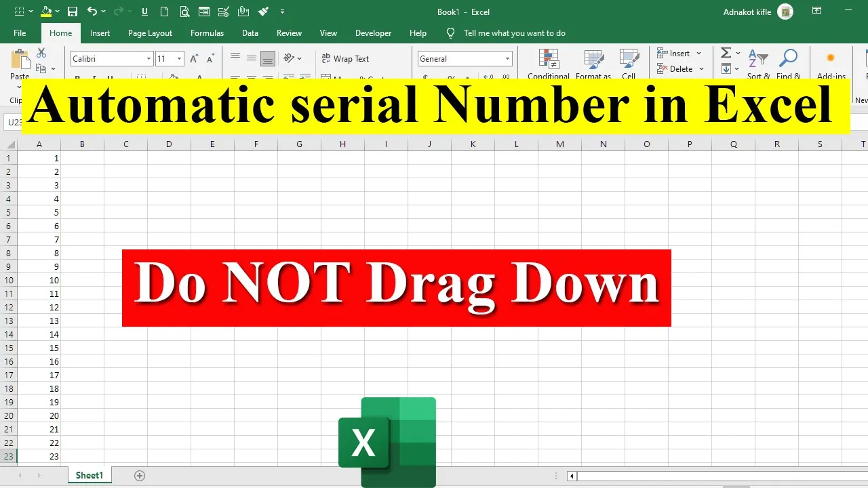Click the Borders icon in quick access toolbar
This screenshot has height=488, width=868.
point(19,12)
